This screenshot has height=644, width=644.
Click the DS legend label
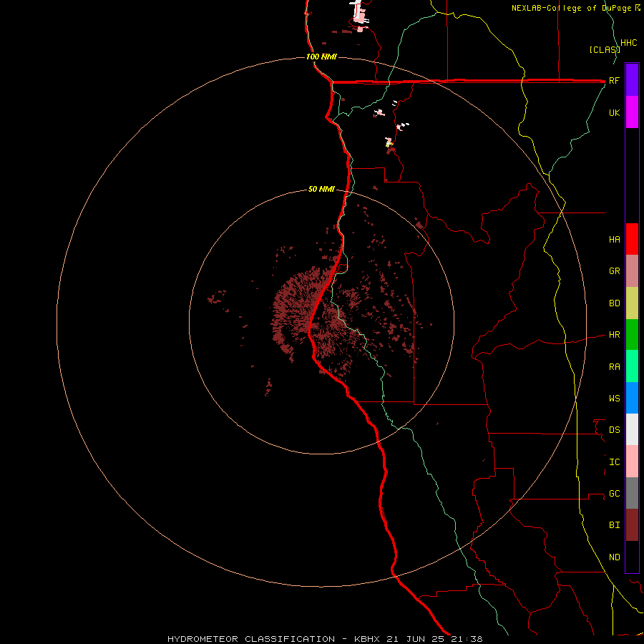pyautogui.click(x=614, y=430)
